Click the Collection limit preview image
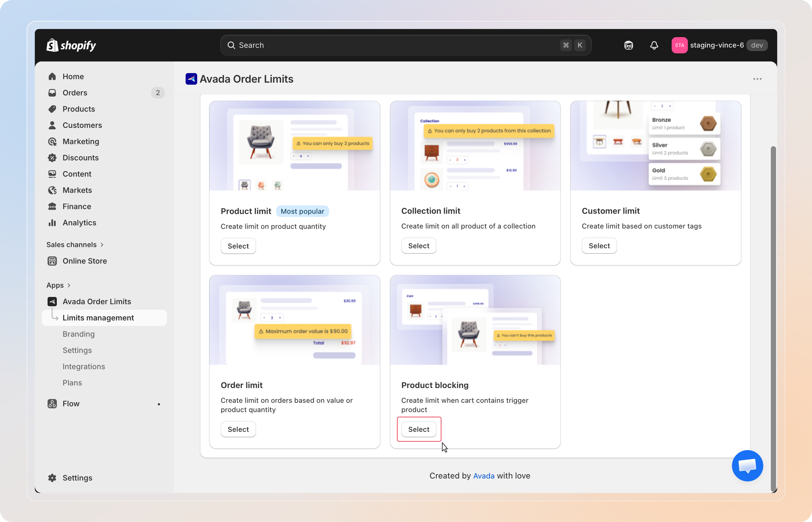The height and width of the screenshot is (522, 812). (475, 146)
